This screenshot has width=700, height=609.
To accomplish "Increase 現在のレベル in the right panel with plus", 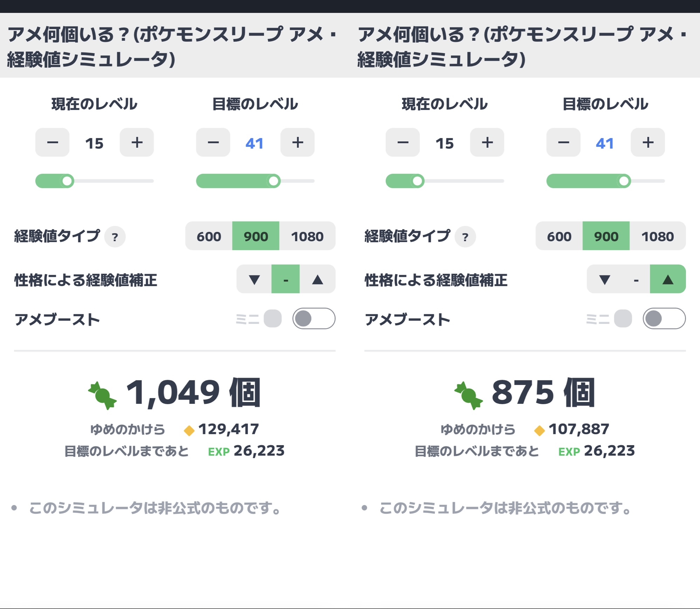I will [487, 143].
